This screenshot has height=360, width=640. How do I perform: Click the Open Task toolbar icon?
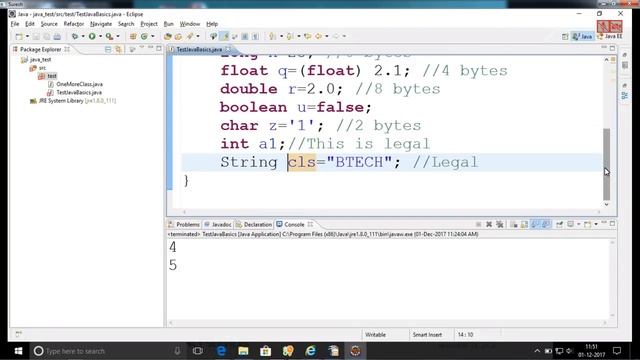178,36
